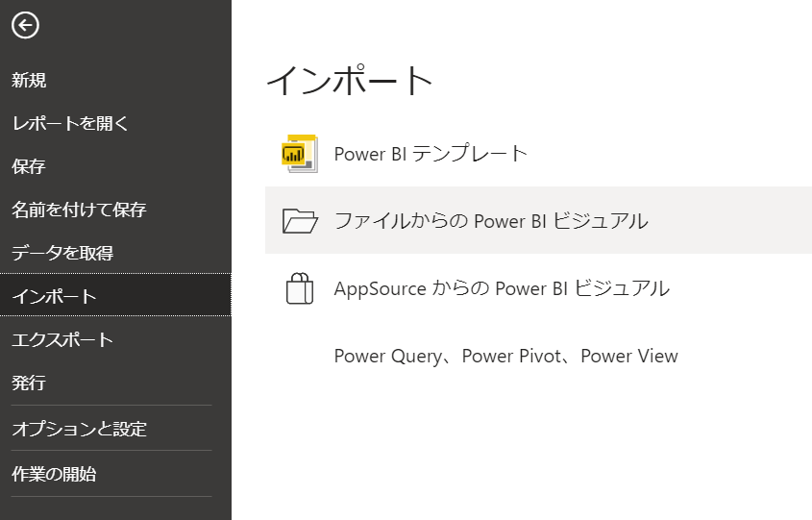Open the レポートを開く menu item

coord(70,124)
